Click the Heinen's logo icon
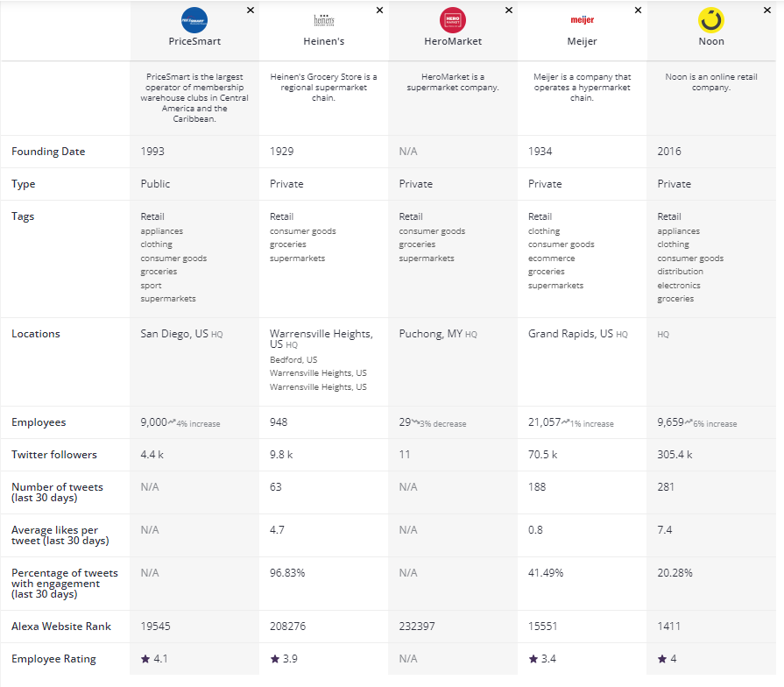The image size is (784, 687). pos(323,19)
